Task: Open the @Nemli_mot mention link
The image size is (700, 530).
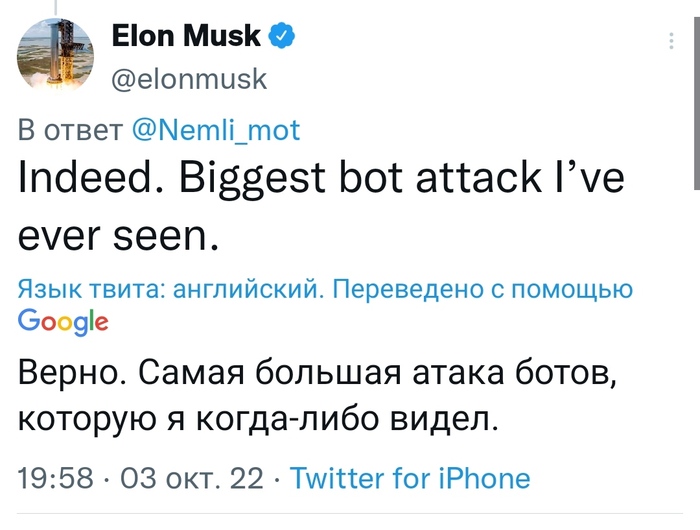Action: click(x=215, y=131)
